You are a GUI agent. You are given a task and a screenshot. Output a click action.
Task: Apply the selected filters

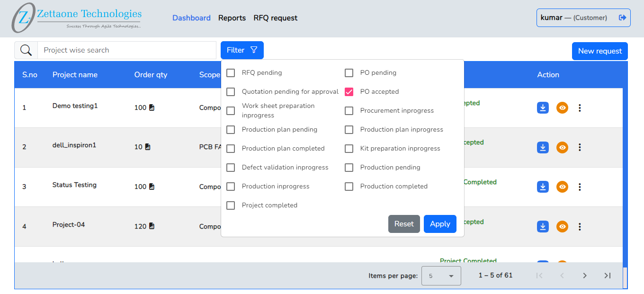pyautogui.click(x=439, y=224)
